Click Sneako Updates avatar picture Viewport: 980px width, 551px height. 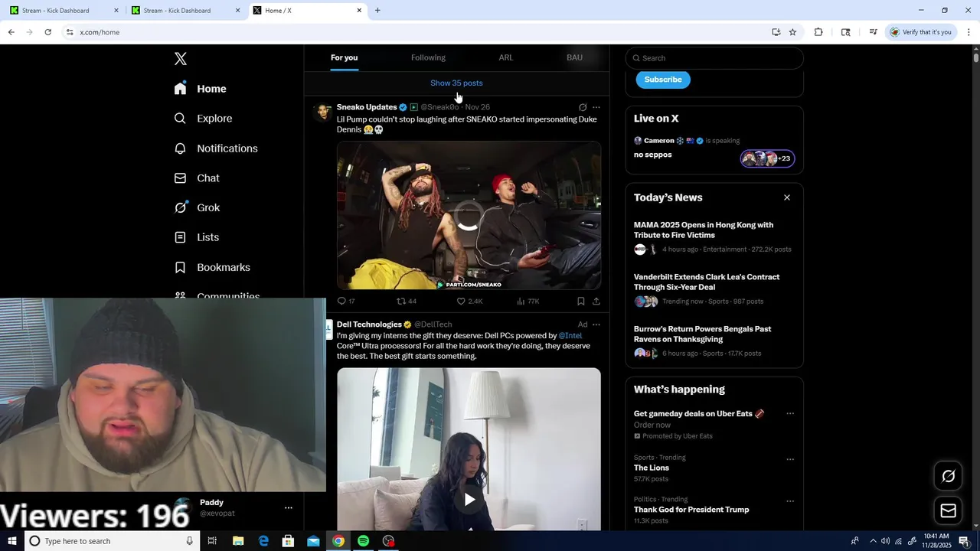pyautogui.click(x=323, y=112)
